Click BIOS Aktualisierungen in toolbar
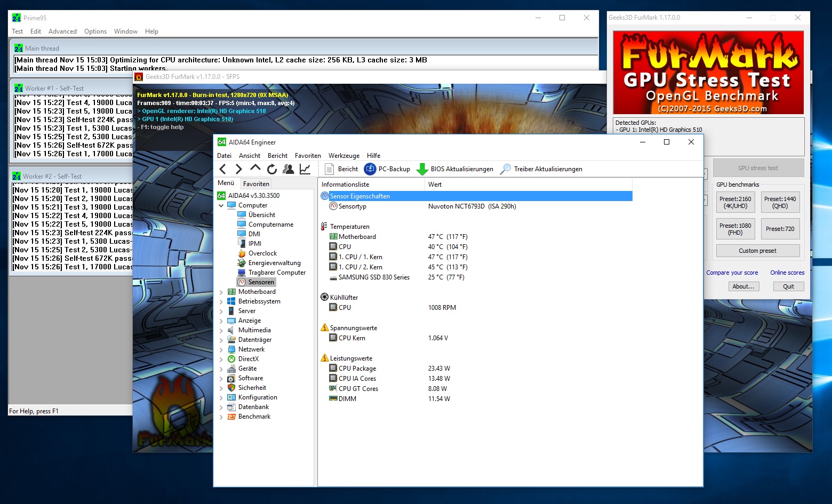Image resolution: width=832 pixels, height=504 pixels. pos(455,169)
